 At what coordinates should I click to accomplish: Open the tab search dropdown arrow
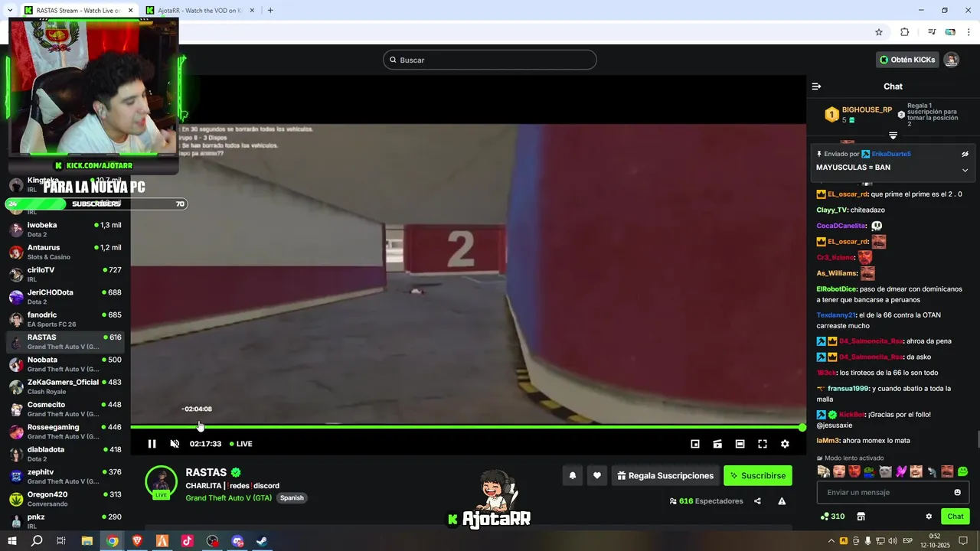8,11
